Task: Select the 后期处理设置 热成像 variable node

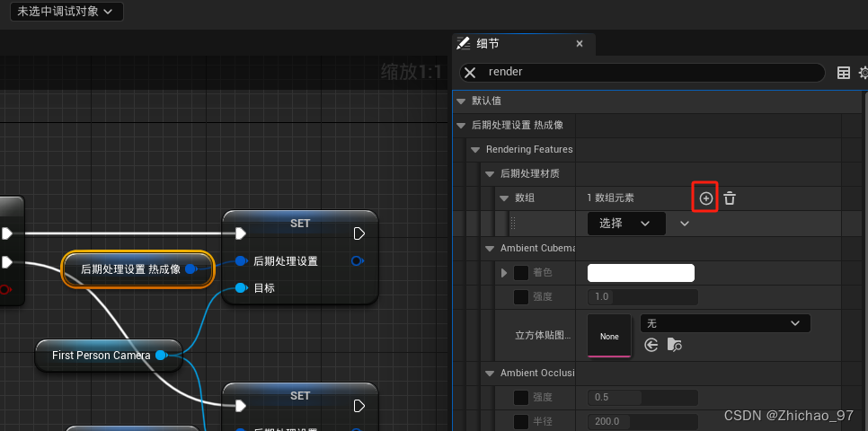Action: [x=137, y=269]
